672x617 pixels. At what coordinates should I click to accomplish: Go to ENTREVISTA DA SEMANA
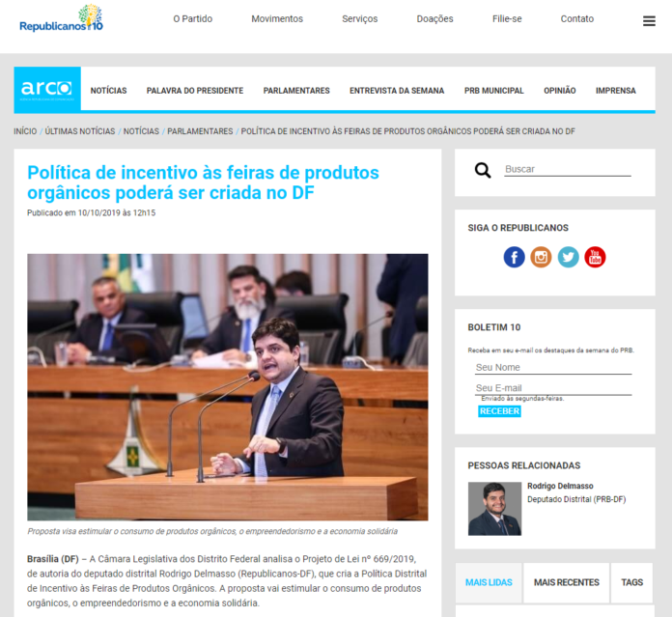pos(397,91)
